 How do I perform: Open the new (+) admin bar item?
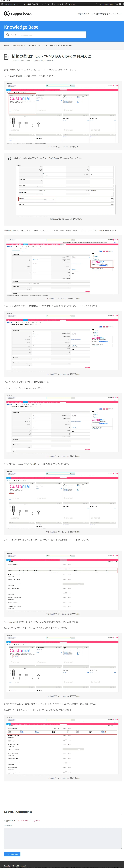point(60,4)
